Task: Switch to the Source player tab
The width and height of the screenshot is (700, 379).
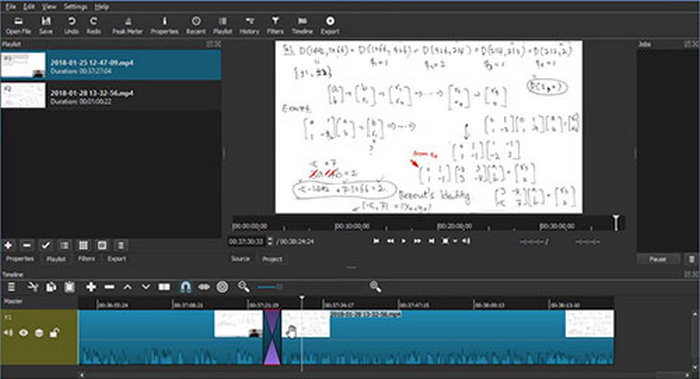Action: pos(240,259)
